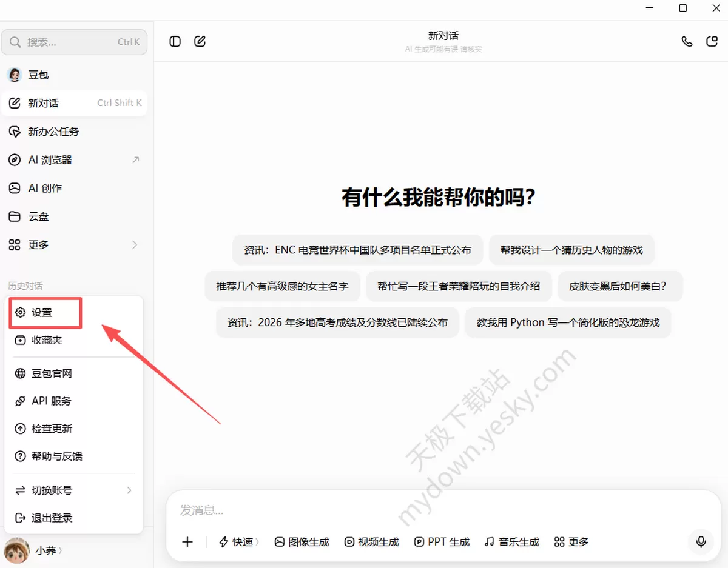Click the search box 搜索
The width and height of the screenshot is (728, 568).
click(74, 42)
